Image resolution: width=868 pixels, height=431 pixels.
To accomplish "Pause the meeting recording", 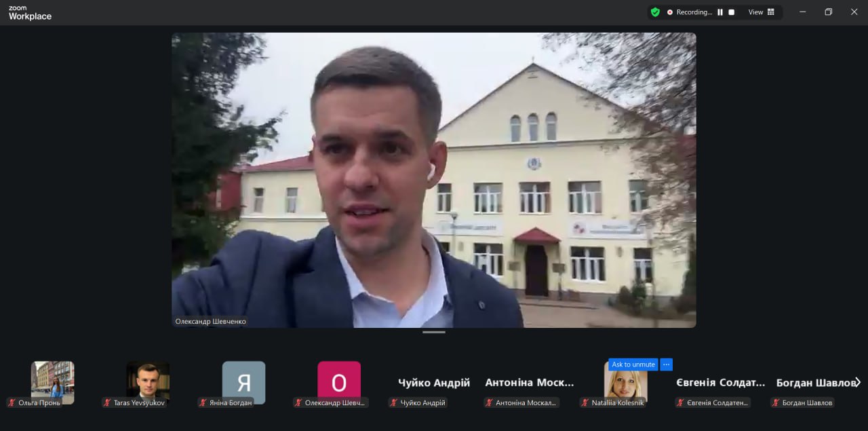I will (720, 12).
